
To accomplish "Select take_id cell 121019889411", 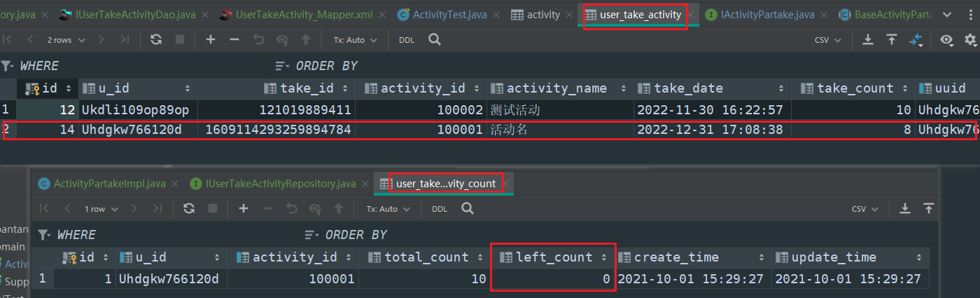I will [277, 110].
